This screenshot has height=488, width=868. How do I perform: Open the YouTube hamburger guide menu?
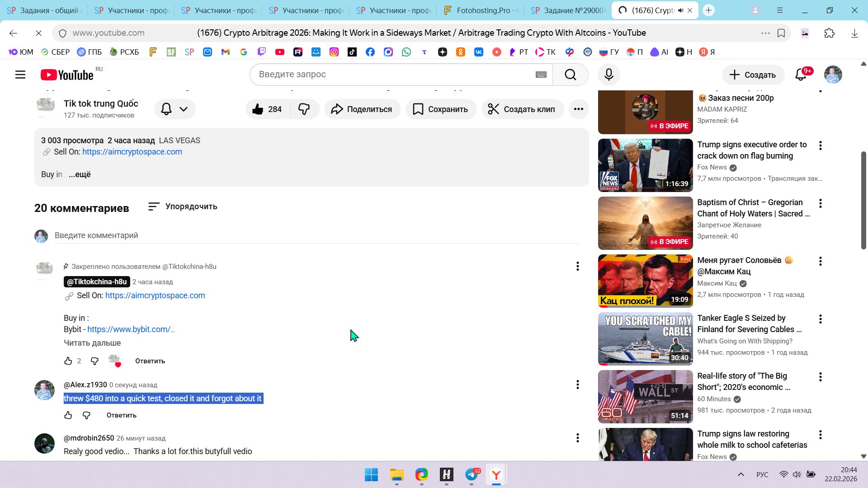coord(20,75)
